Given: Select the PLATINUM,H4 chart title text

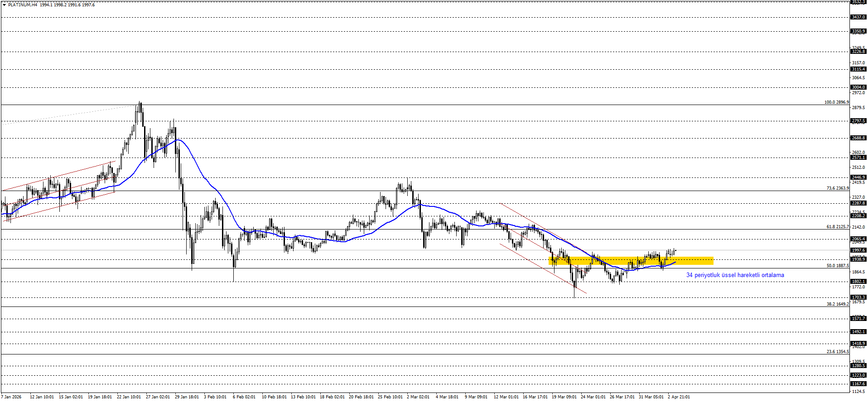Looking at the screenshot, I should click(23, 5).
